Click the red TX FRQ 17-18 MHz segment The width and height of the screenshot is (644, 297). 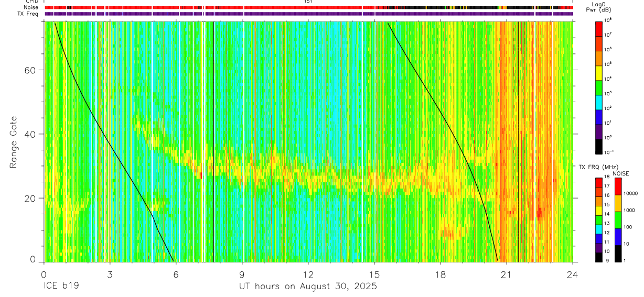(599, 182)
